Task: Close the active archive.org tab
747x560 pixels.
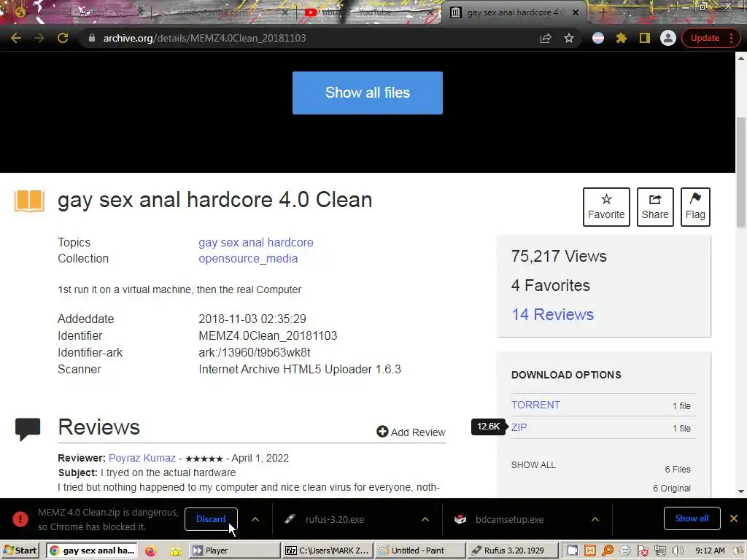Action: click(x=576, y=12)
